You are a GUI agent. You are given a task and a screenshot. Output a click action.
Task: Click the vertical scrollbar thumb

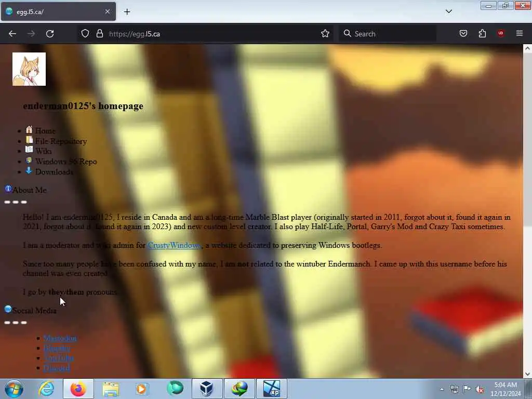click(x=527, y=139)
